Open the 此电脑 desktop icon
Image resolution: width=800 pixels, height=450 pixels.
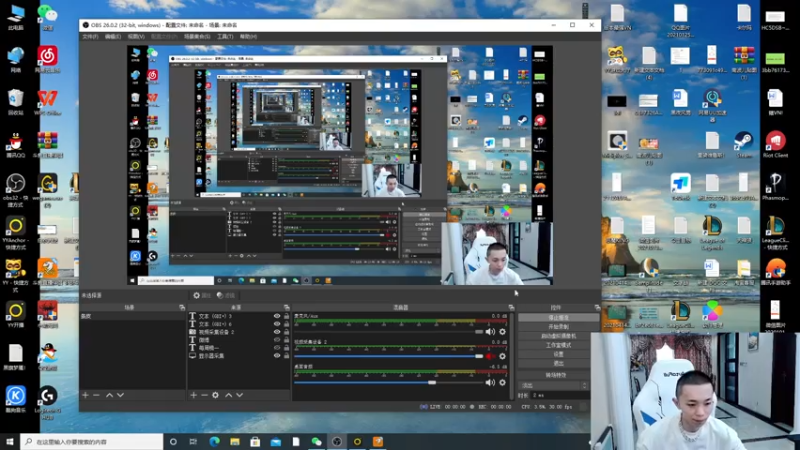point(16,17)
